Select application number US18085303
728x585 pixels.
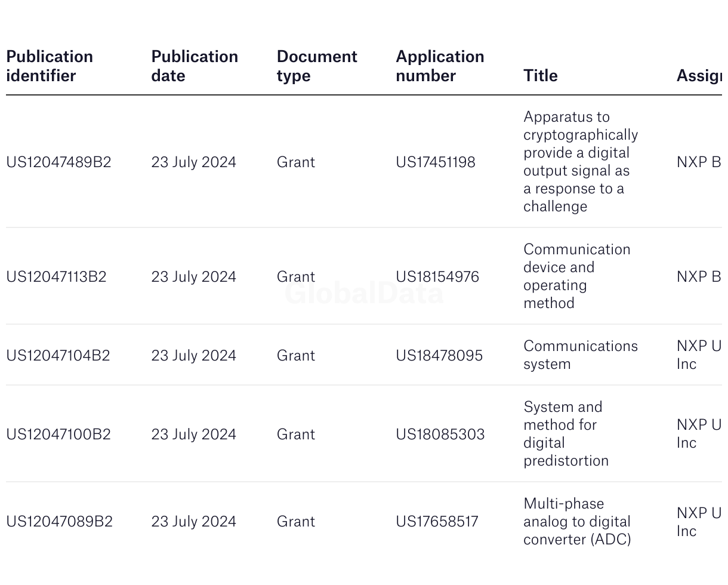click(440, 434)
